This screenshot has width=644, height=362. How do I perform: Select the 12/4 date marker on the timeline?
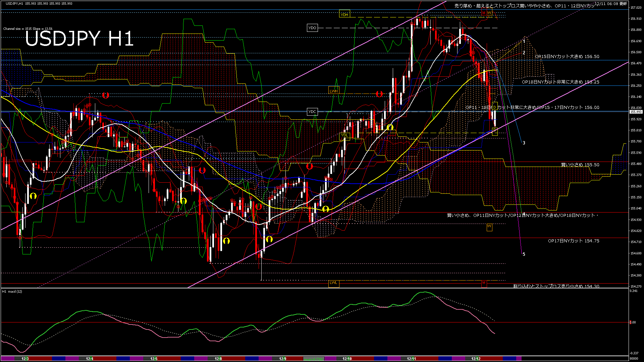90,359
